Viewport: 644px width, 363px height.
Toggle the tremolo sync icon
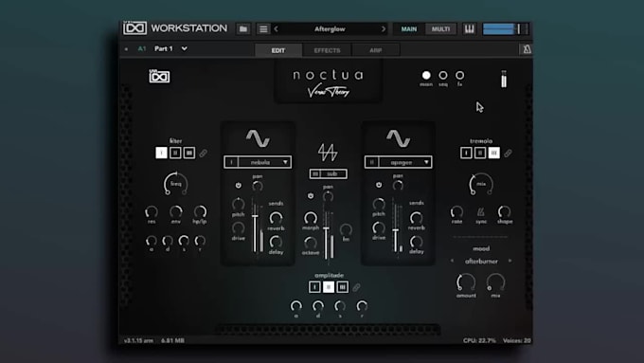click(x=480, y=212)
